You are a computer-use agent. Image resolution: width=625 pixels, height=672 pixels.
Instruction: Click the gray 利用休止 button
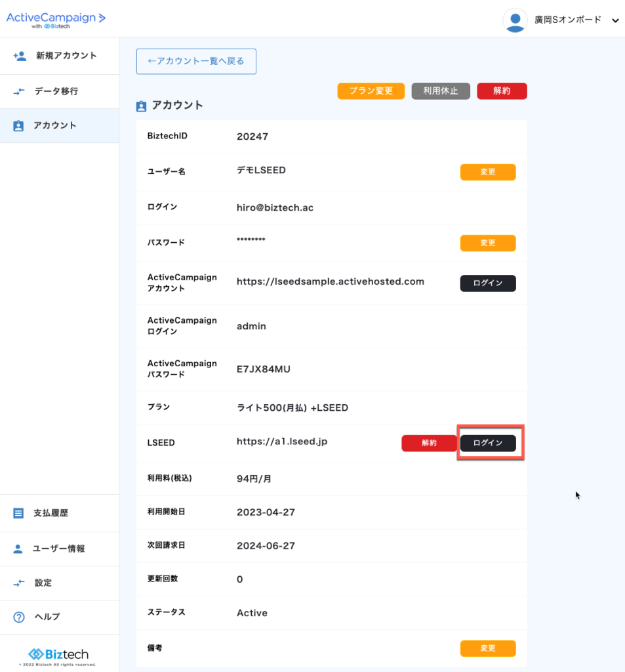point(441,91)
